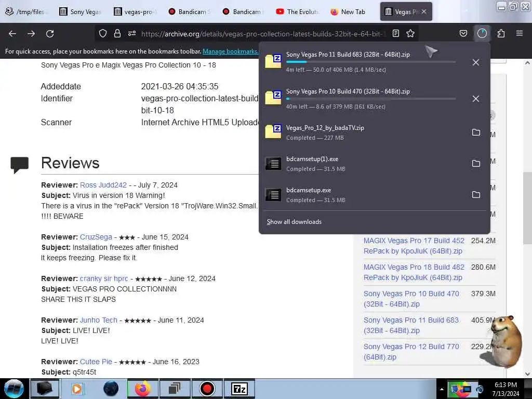The width and height of the screenshot is (532, 399).
Task: Show bdcamsetup.exe in containing folder
Action: coord(476,195)
